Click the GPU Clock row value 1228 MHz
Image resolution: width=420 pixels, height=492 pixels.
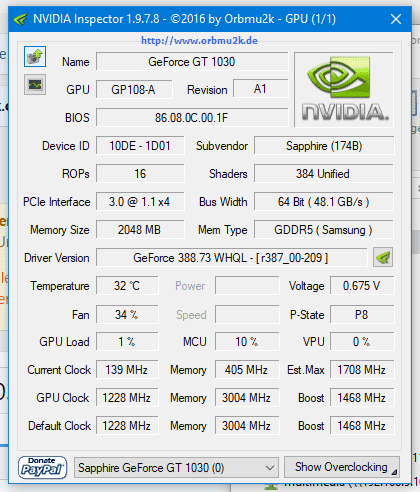click(x=127, y=397)
